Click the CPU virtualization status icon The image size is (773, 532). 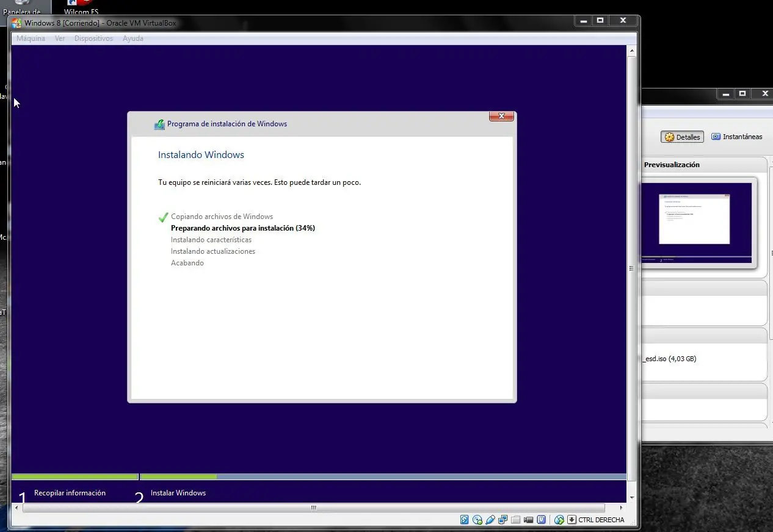point(541,520)
